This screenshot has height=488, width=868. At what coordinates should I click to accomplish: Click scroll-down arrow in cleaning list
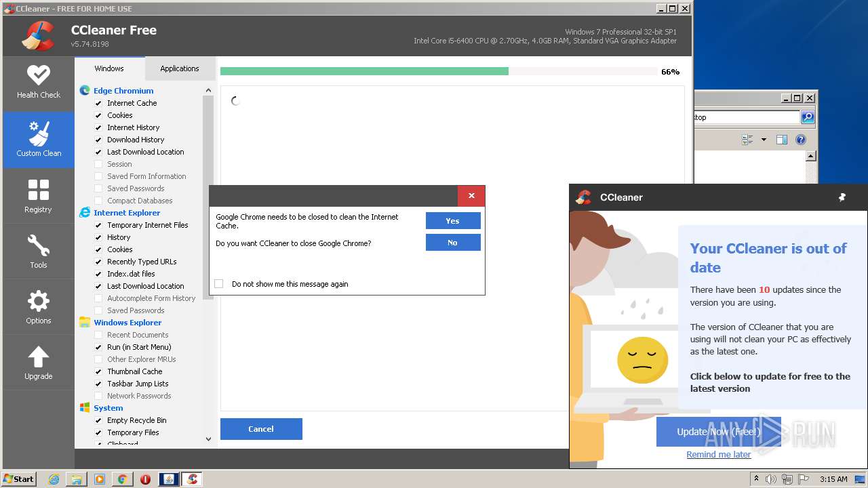[x=208, y=439]
